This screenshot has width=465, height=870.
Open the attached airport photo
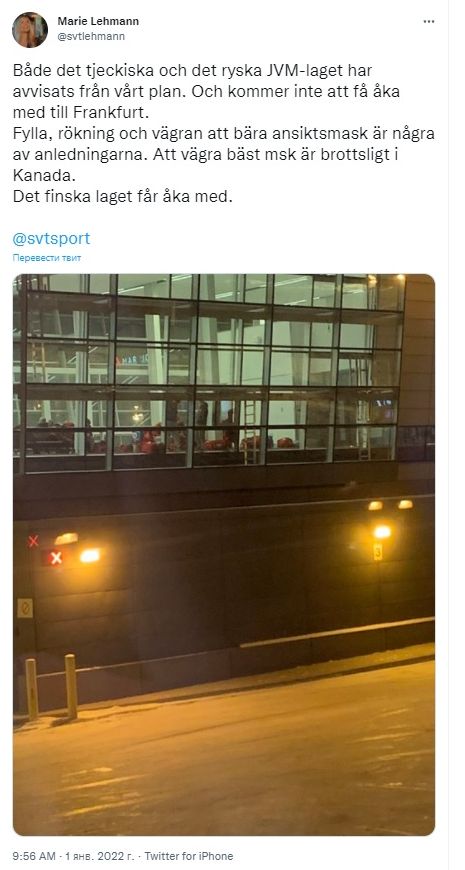(224, 554)
